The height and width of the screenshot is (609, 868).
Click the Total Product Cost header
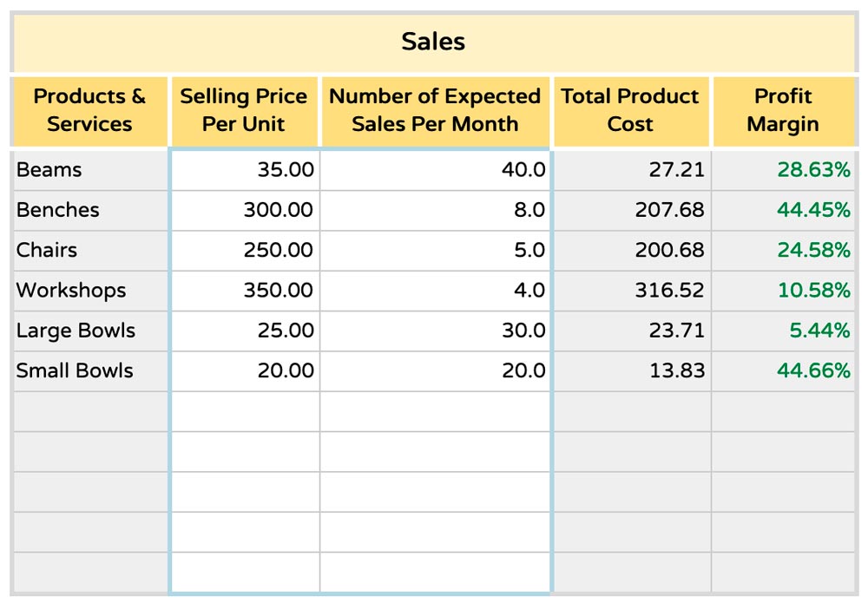(x=630, y=111)
